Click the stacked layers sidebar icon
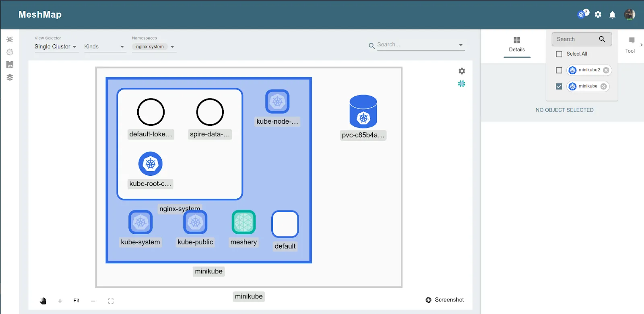 [10, 77]
